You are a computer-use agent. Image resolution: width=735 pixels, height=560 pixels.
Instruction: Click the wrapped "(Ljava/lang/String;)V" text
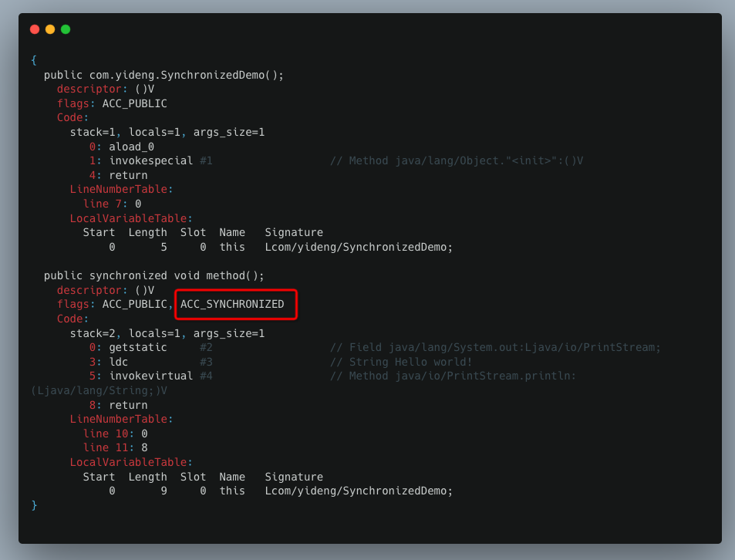(x=99, y=390)
